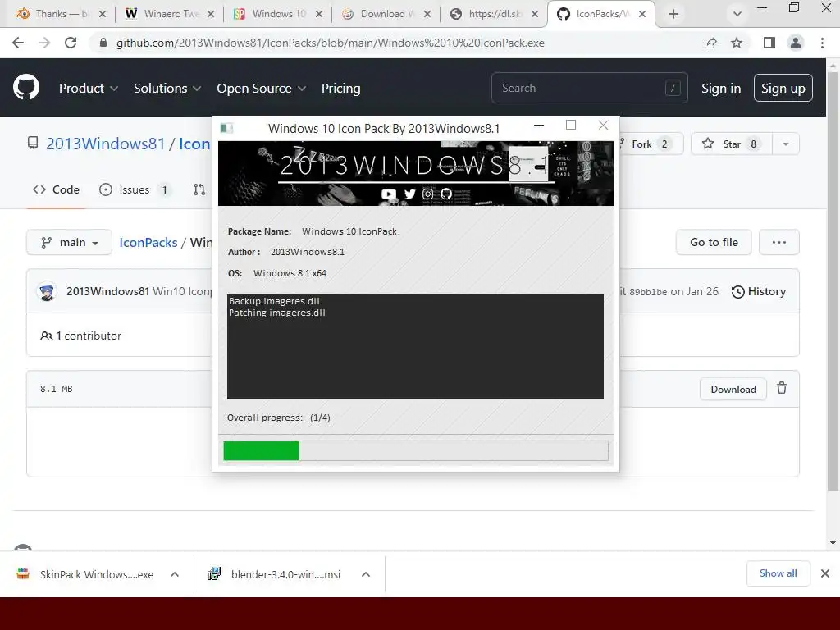Expand the Open Source menu
The width and height of the screenshot is (840, 630).
(x=262, y=89)
